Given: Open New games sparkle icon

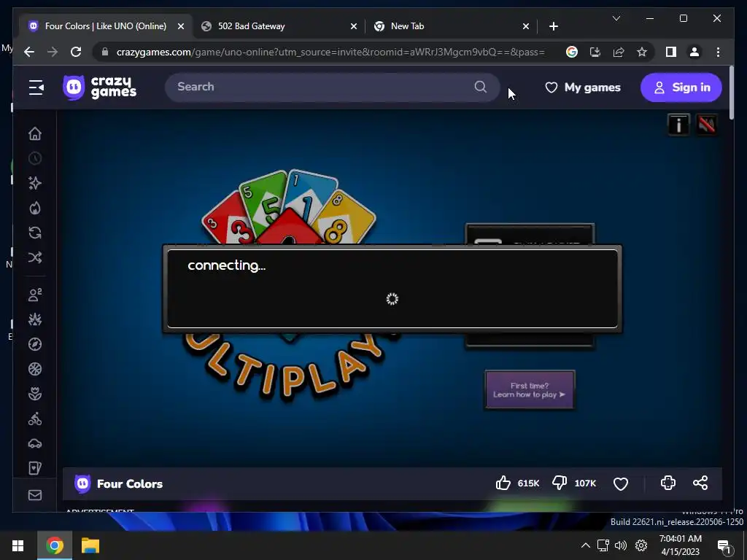Looking at the screenshot, I should [35, 183].
